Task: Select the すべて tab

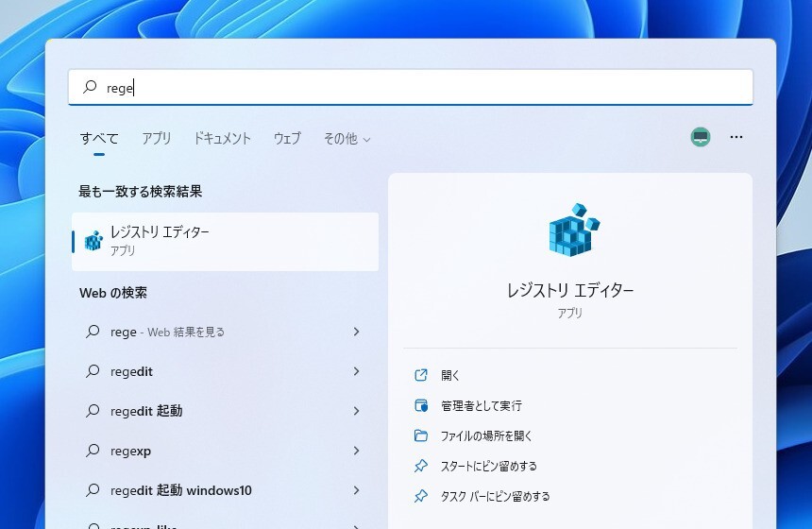Action: click(99, 139)
